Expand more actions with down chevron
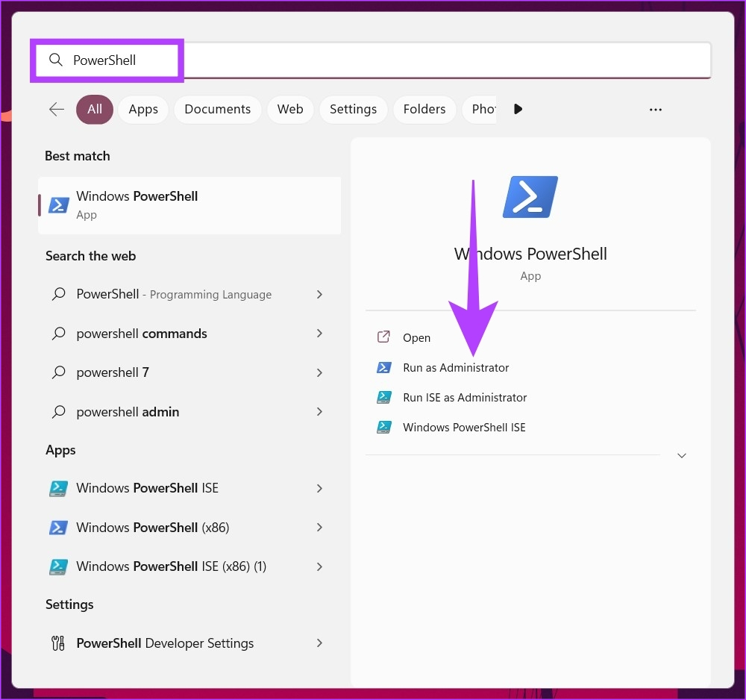Image resolution: width=746 pixels, height=700 pixels. pos(682,456)
